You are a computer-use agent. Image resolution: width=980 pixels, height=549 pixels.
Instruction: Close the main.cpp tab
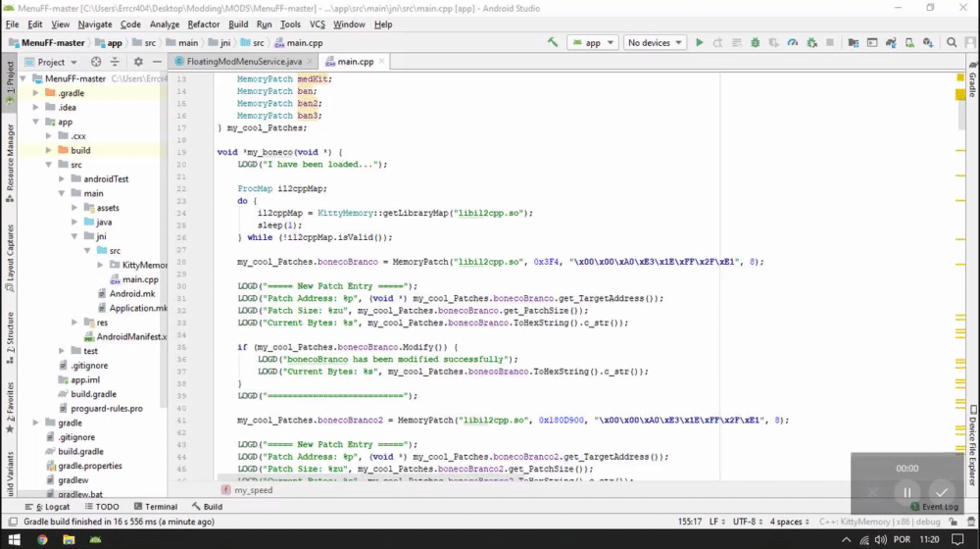click(381, 62)
